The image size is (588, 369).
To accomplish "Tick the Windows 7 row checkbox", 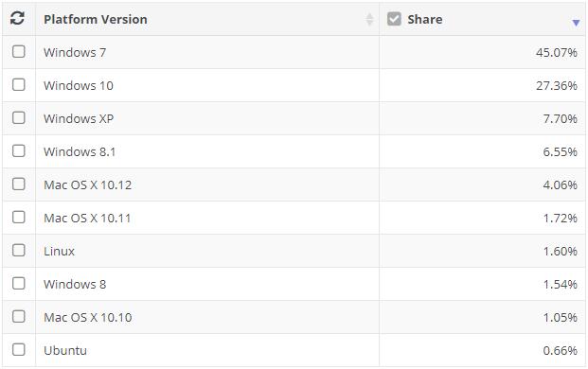I will click(x=19, y=52).
